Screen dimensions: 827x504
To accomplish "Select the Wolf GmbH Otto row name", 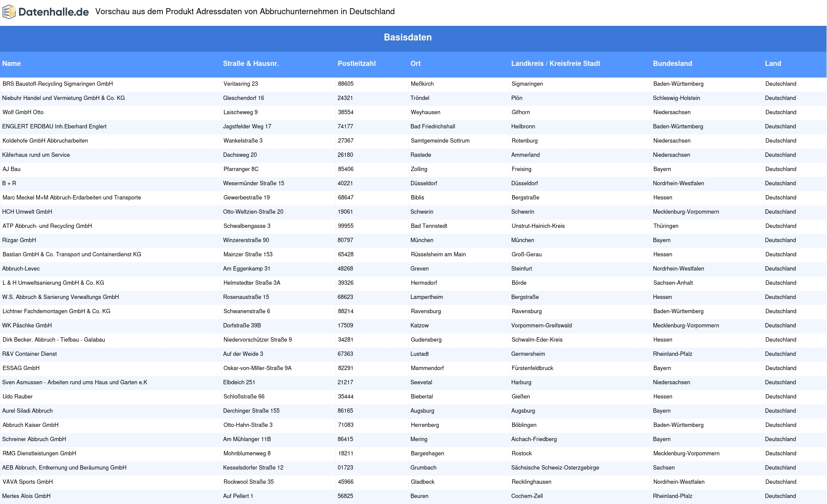I will [x=23, y=112].
